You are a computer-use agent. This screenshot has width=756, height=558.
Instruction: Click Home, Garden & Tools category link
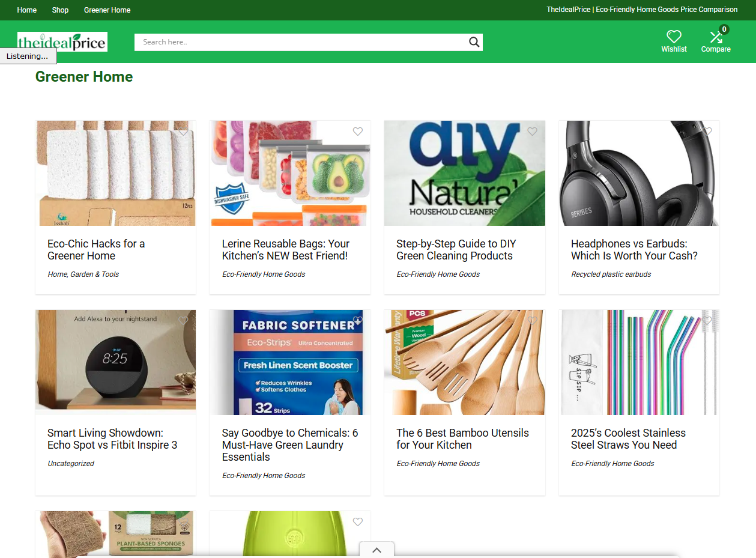(83, 274)
